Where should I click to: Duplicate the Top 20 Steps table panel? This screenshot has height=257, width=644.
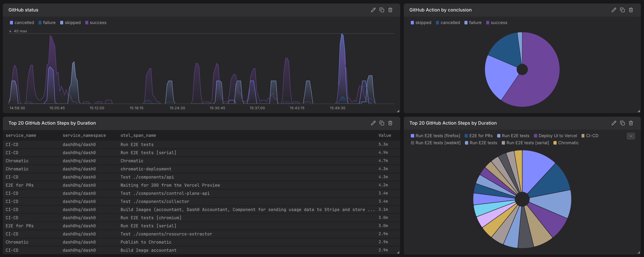click(x=382, y=123)
